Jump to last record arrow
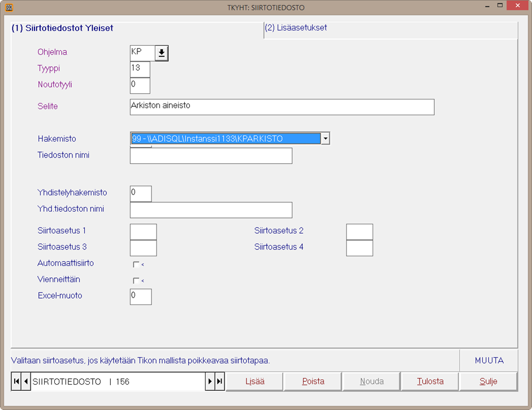The image size is (532, 410). [x=219, y=382]
